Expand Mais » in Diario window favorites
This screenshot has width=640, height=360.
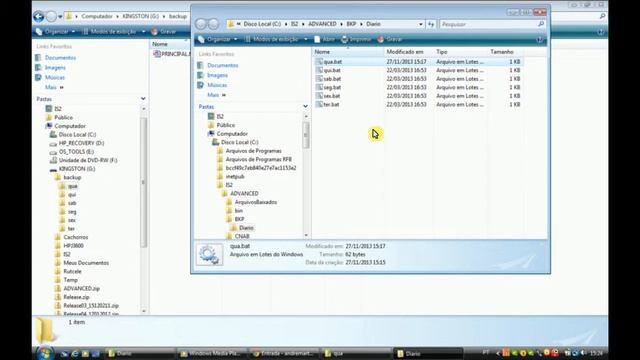pos(216,95)
